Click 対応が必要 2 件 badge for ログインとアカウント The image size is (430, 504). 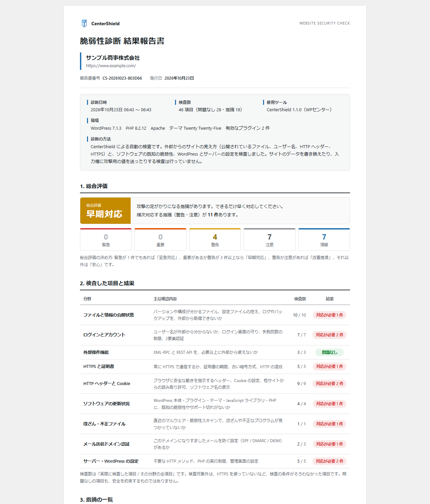tap(330, 335)
